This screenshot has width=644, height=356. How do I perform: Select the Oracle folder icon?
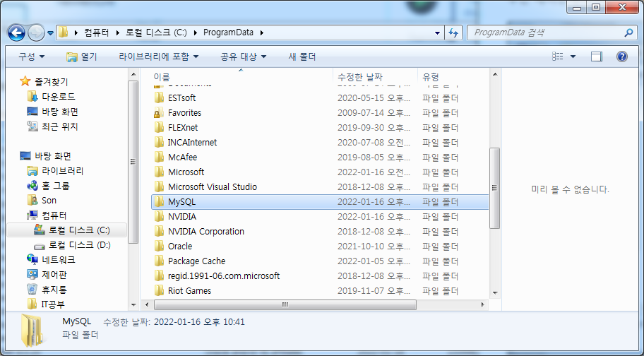159,247
